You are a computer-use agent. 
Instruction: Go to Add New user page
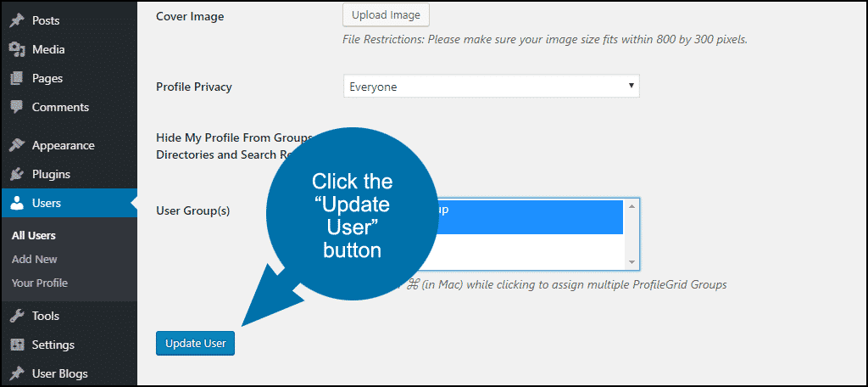[34, 259]
